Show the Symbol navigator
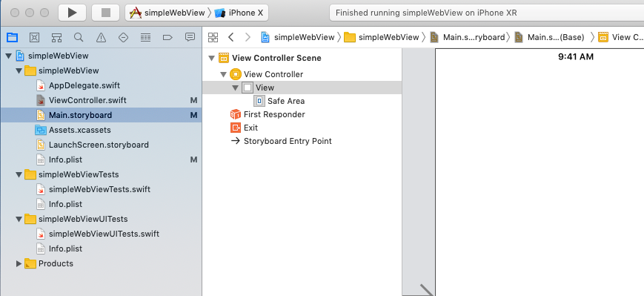644x296 pixels. 56,38
